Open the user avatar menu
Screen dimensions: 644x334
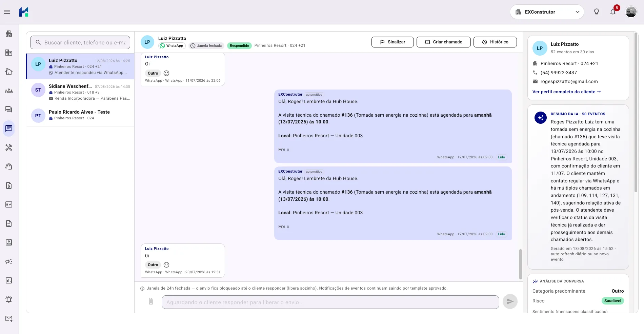[631, 12]
